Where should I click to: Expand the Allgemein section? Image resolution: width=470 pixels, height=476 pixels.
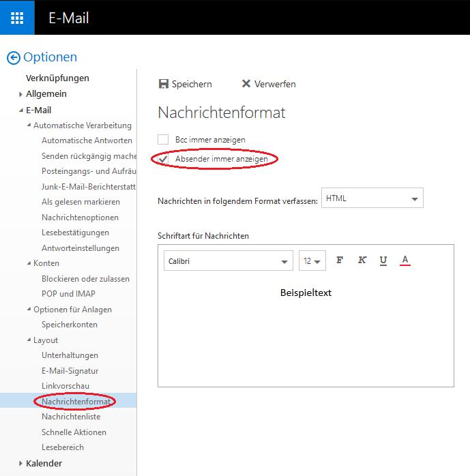(20, 94)
